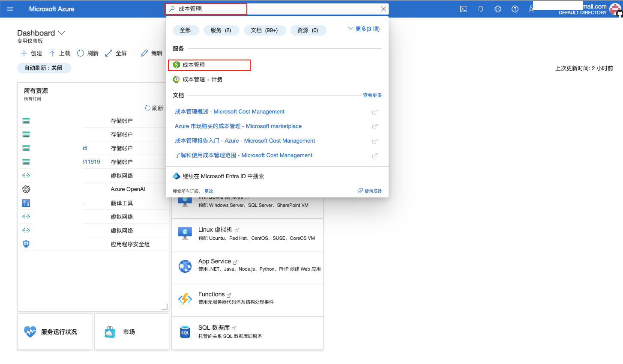The height and width of the screenshot is (364, 623).
Task: Open the 成本管理概述 documentation link
Action: pyautogui.click(x=229, y=112)
